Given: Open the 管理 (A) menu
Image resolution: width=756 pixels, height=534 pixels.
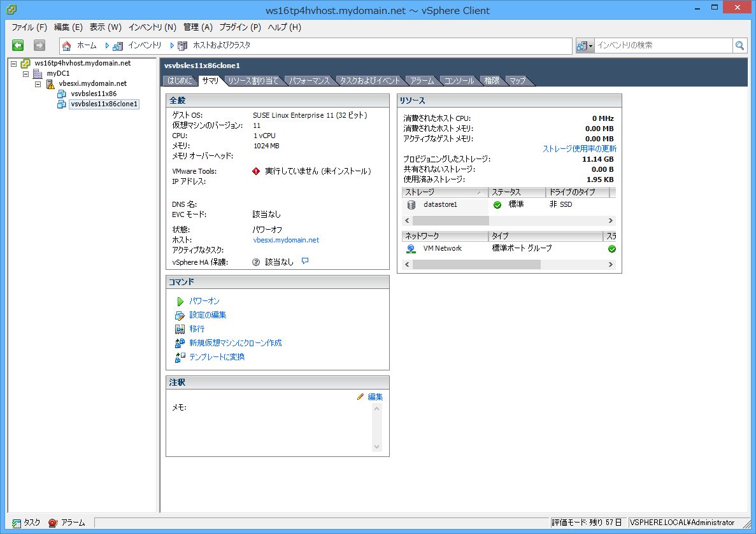Looking at the screenshot, I should click(x=197, y=27).
